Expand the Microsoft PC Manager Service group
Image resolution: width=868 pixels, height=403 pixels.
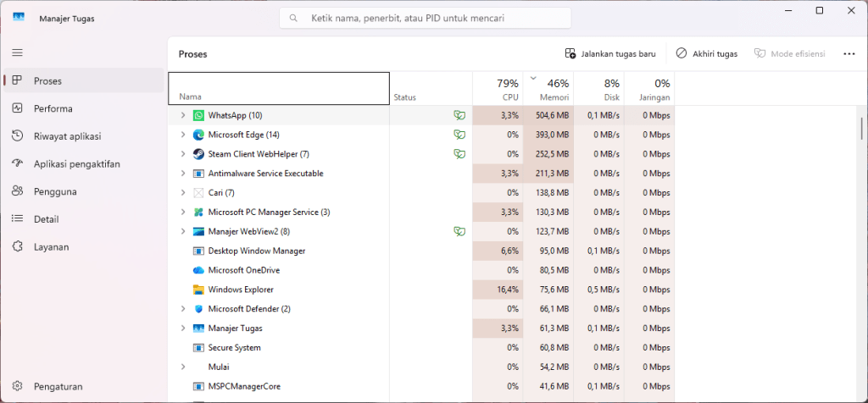(x=182, y=212)
